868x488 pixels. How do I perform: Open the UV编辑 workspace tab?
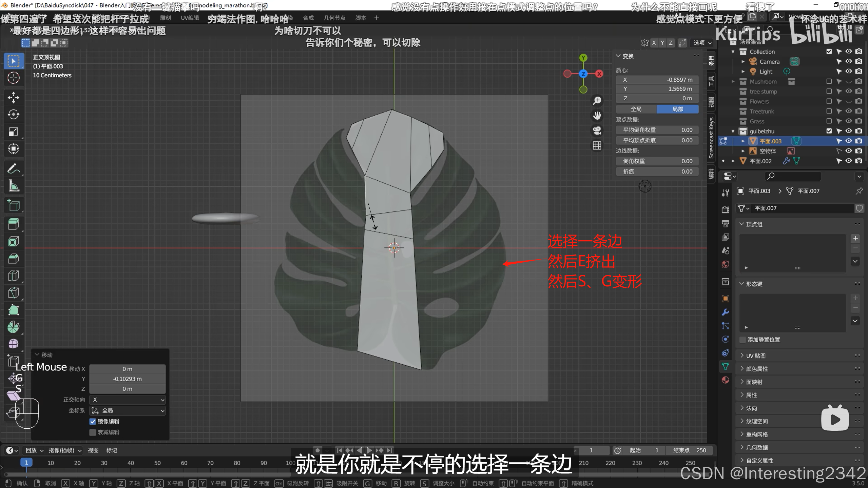point(190,18)
